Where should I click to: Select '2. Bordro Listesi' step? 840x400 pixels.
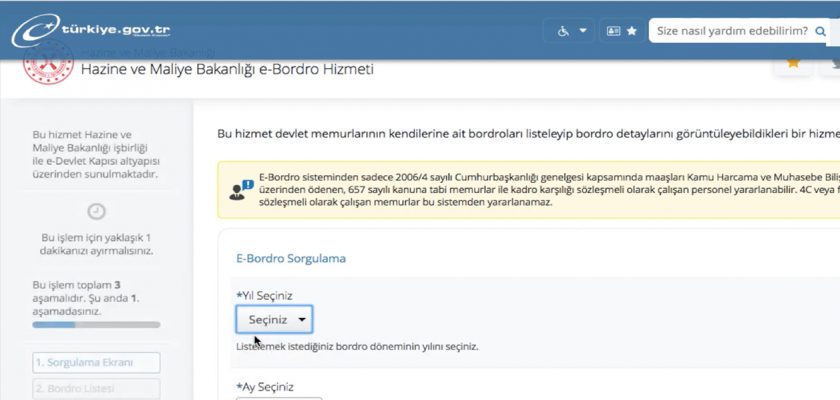pos(96,388)
